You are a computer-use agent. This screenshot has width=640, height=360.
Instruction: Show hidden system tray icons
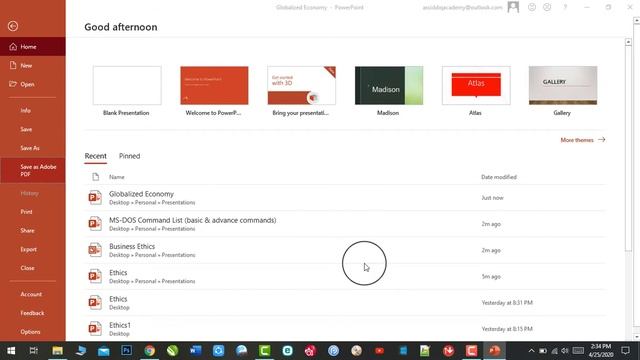tap(531, 351)
